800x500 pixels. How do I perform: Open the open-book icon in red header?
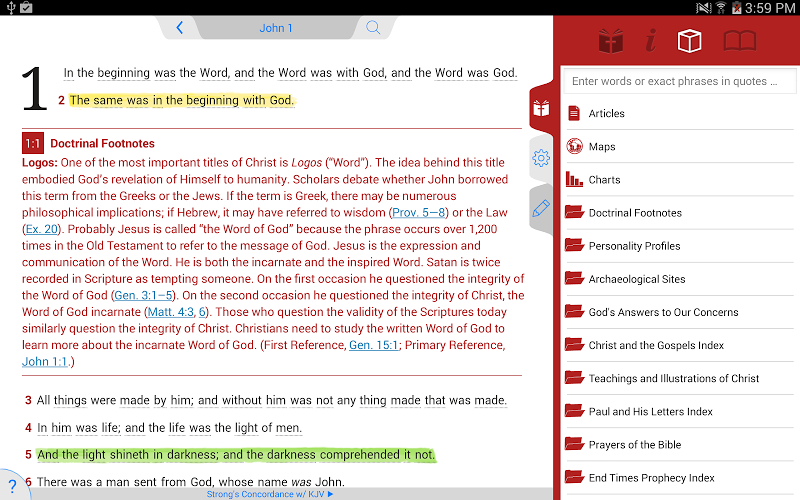[x=740, y=41]
